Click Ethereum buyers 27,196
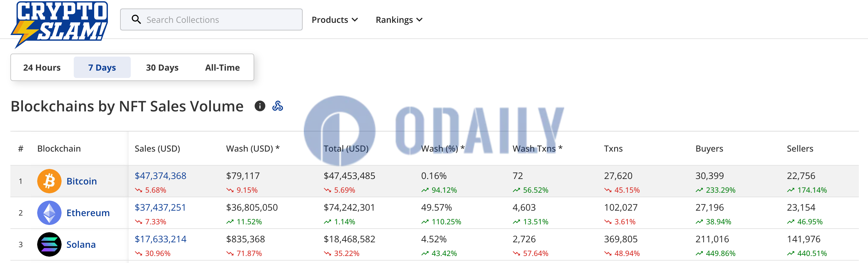The height and width of the screenshot is (263, 868). [x=710, y=207]
